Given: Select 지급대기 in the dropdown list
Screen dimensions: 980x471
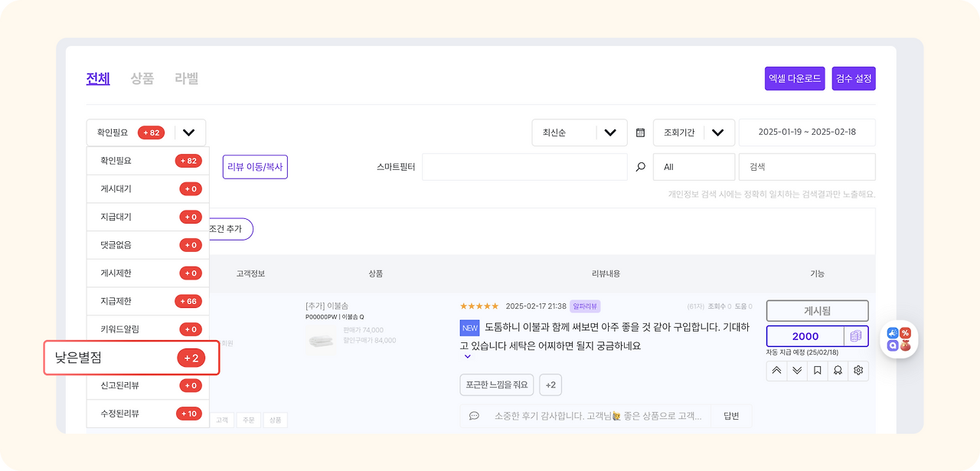Looking at the screenshot, I should tap(148, 217).
